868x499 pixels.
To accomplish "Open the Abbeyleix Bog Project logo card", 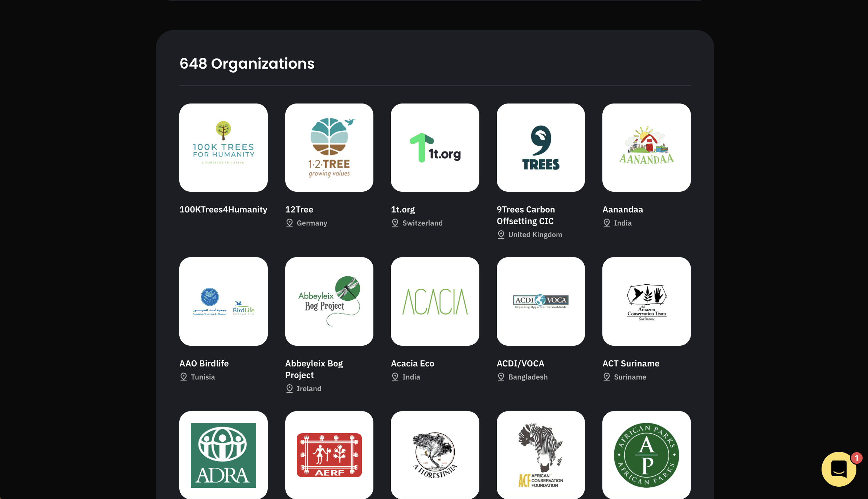I will click(x=329, y=301).
